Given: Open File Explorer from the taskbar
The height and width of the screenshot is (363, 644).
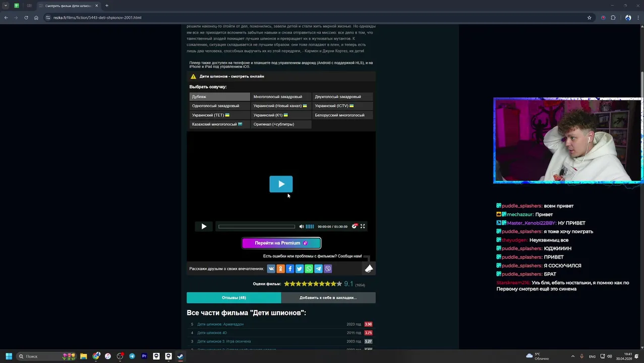Looking at the screenshot, I should tap(84, 356).
